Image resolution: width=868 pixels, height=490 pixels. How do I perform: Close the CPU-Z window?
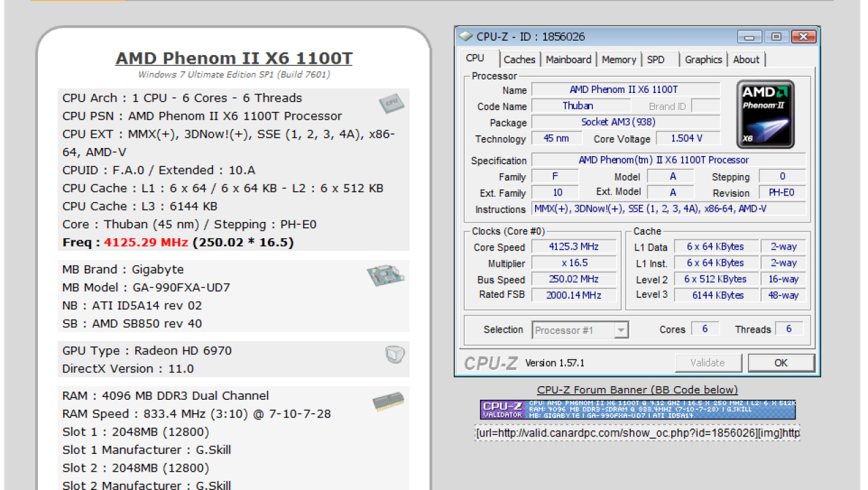[x=804, y=37]
